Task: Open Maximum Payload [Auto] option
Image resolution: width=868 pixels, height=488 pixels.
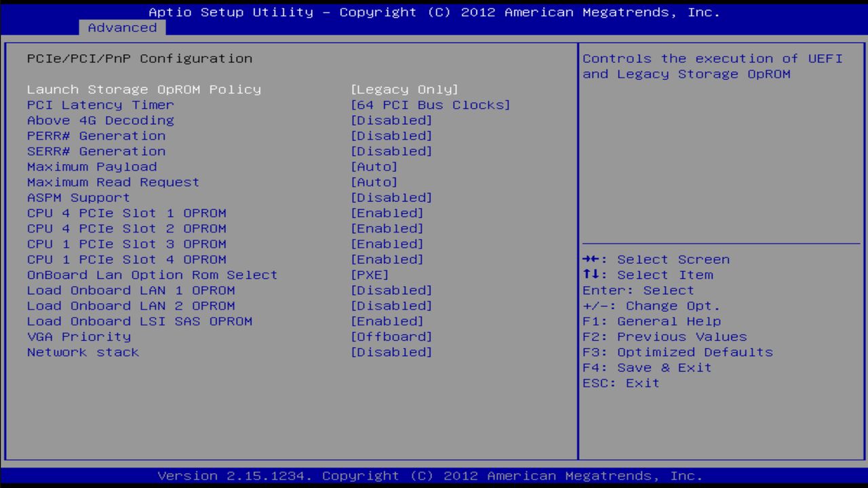Action: point(374,167)
